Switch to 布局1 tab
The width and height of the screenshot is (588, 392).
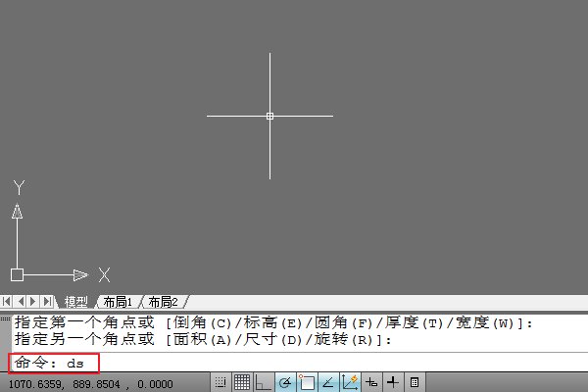tap(118, 302)
